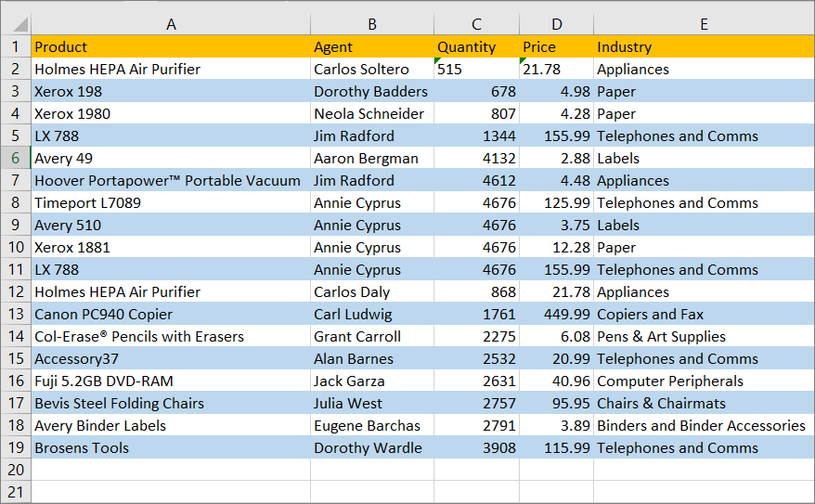Select the Jack Garza cell
815x504 pixels.
[x=372, y=381]
